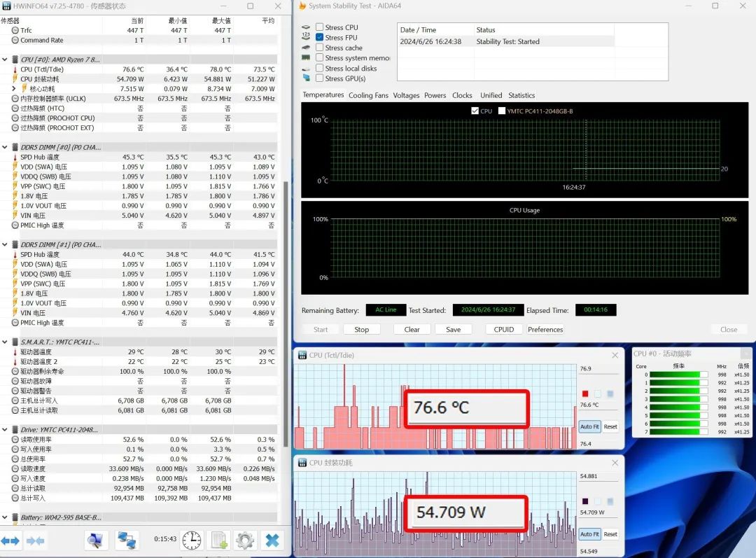Open the Statistics tab in AIDA64

tap(521, 95)
